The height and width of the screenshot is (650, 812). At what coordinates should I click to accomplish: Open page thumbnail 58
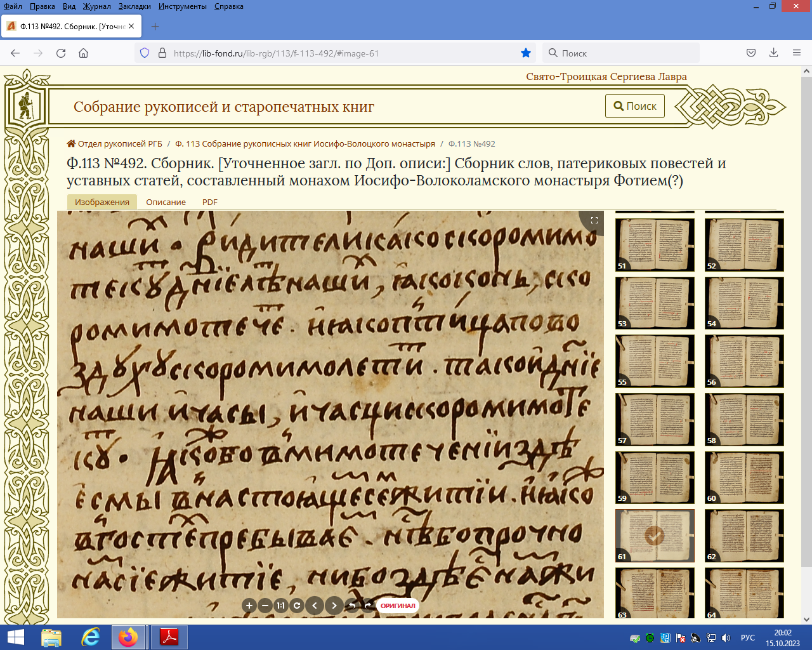744,419
